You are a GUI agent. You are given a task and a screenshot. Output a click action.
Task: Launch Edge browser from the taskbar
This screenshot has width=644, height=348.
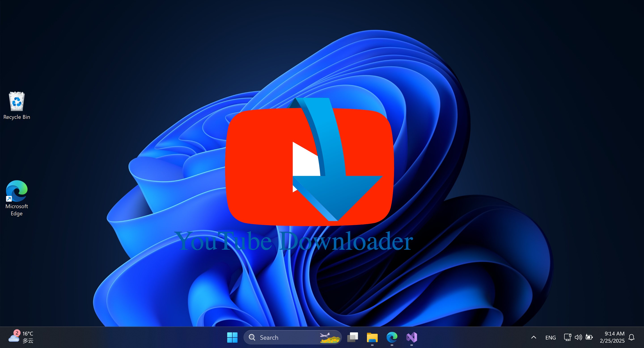[x=392, y=338]
